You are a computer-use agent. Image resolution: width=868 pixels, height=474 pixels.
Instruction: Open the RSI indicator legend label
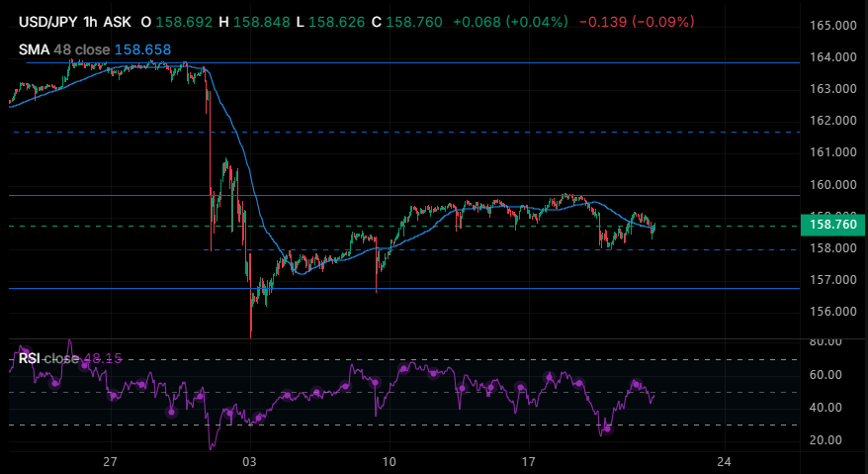(x=30, y=358)
